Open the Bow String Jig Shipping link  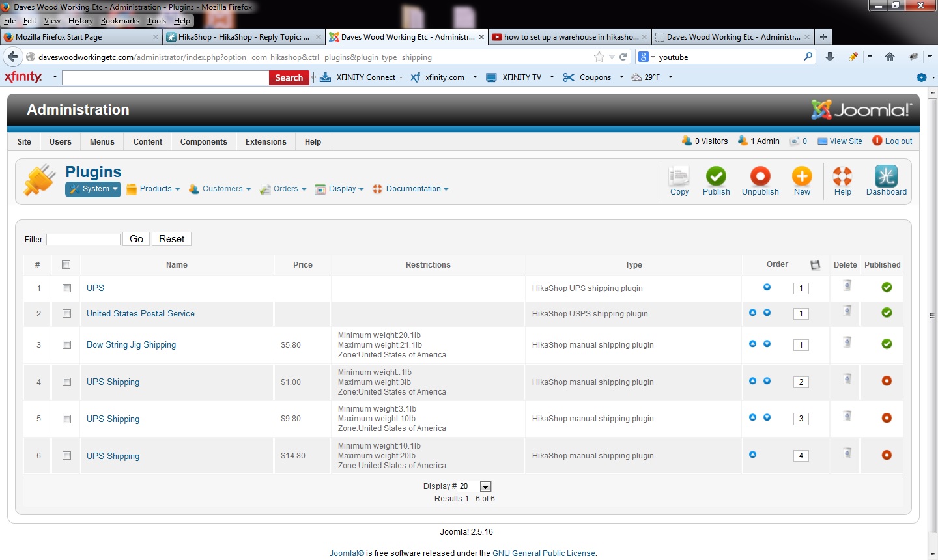tap(131, 345)
